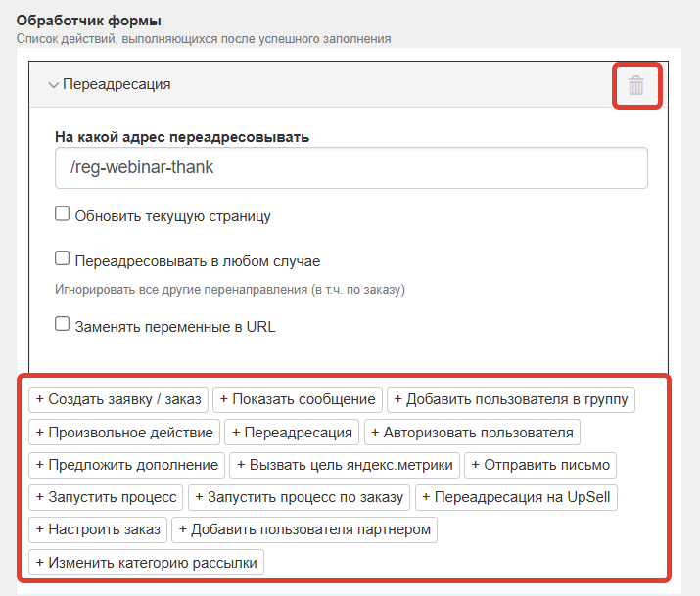Add Предложить дополнение action

pyautogui.click(x=127, y=465)
